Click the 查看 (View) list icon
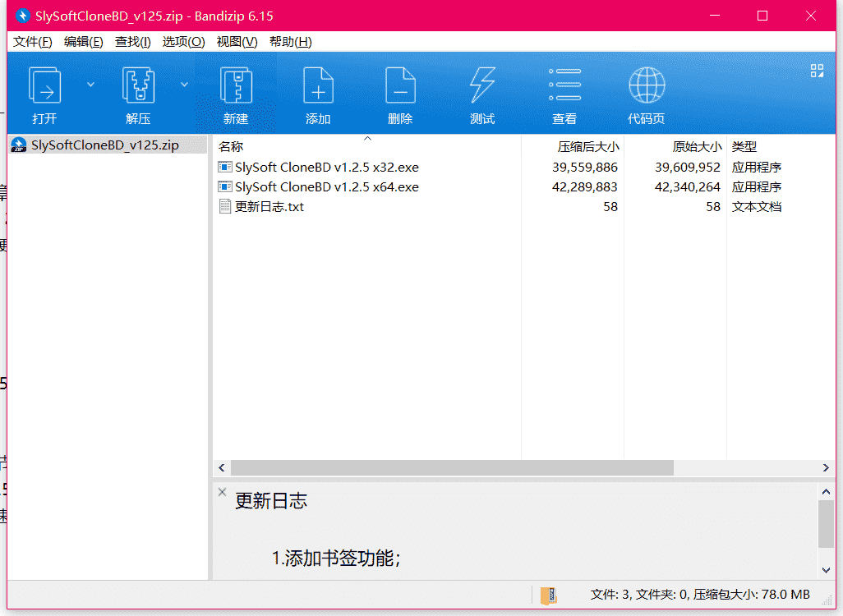The image size is (843, 616). pyautogui.click(x=564, y=85)
